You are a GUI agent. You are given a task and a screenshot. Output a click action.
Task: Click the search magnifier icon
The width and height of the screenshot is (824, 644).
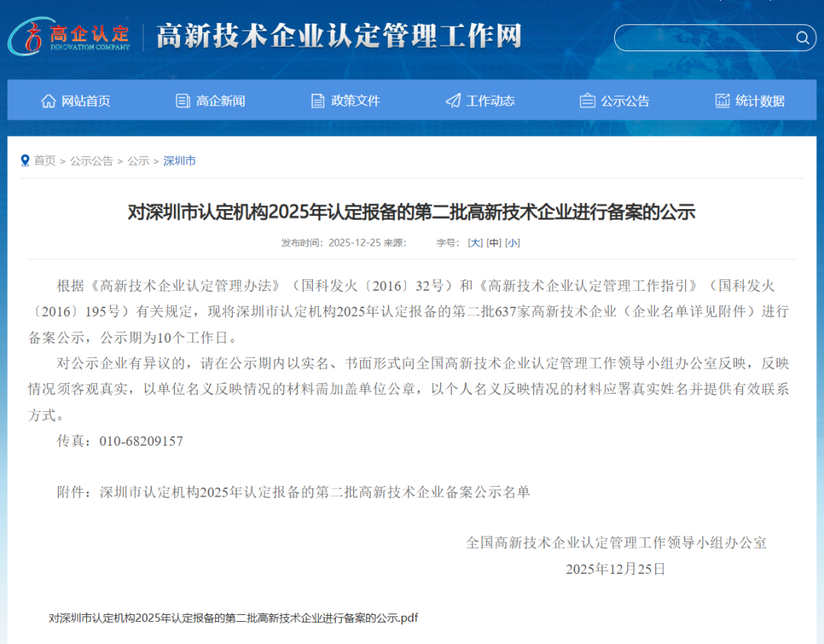(x=802, y=38)
